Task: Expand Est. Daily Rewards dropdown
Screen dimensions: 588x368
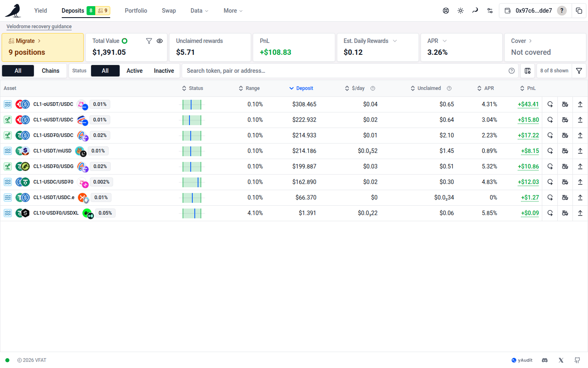Action: point(395,41)
